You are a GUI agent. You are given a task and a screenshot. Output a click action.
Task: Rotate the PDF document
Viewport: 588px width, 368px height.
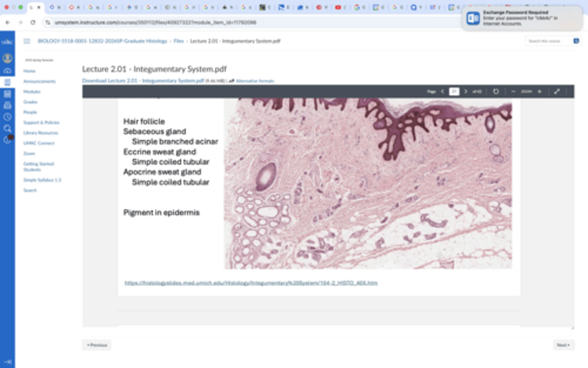[496, 91]
